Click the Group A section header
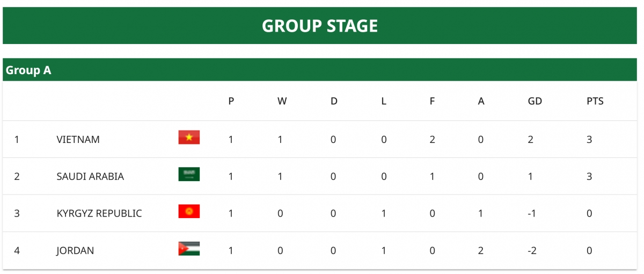644x274 pixels. tap(28, 70)
